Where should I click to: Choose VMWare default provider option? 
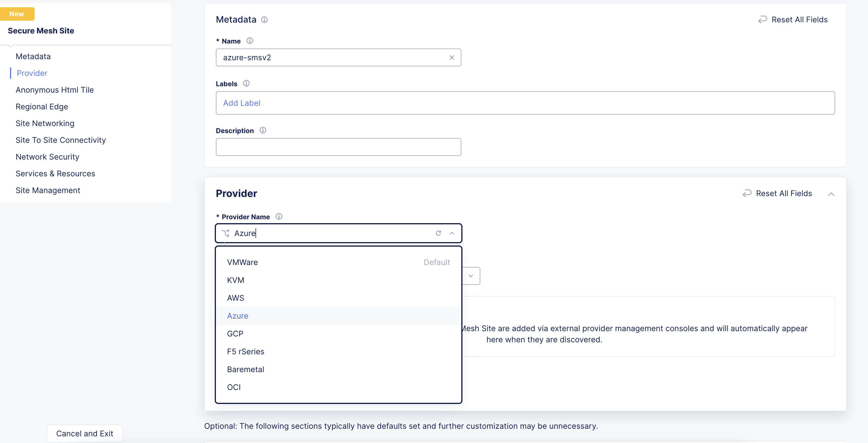(x=242, y=262)
